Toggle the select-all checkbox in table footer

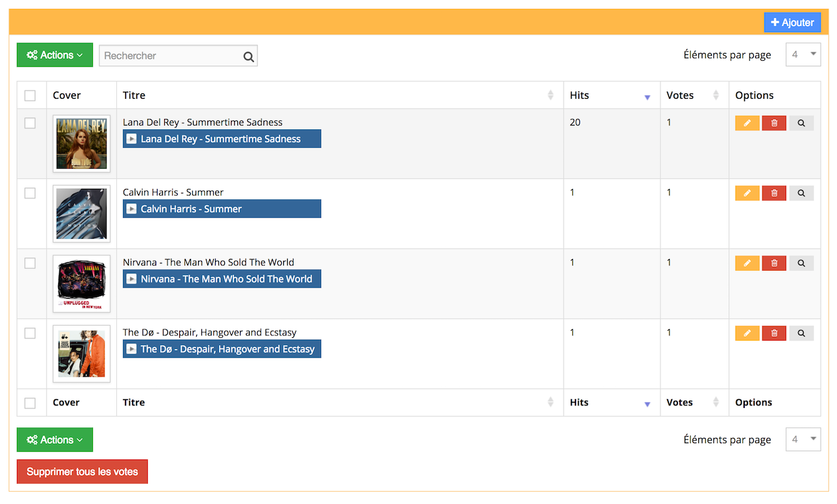30,403
